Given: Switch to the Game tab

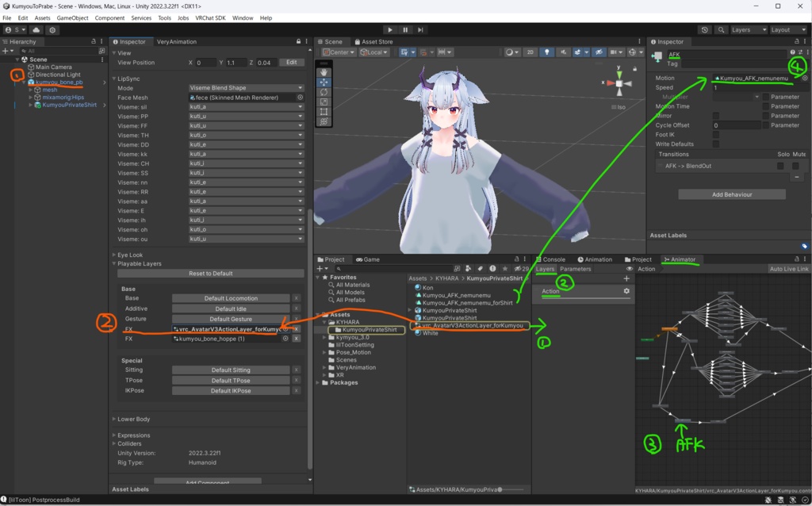Looking at the screenshot, I should 368,259.
